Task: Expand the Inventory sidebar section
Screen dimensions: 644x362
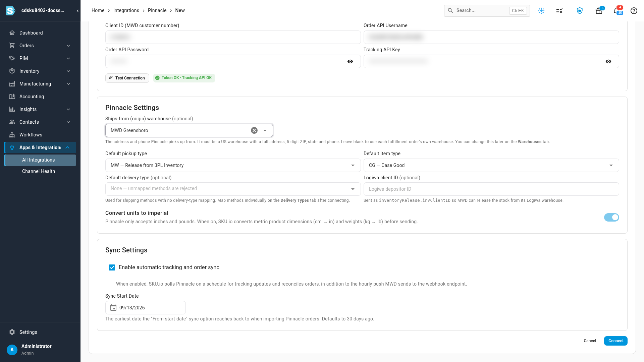Action: tap(40, 71)
